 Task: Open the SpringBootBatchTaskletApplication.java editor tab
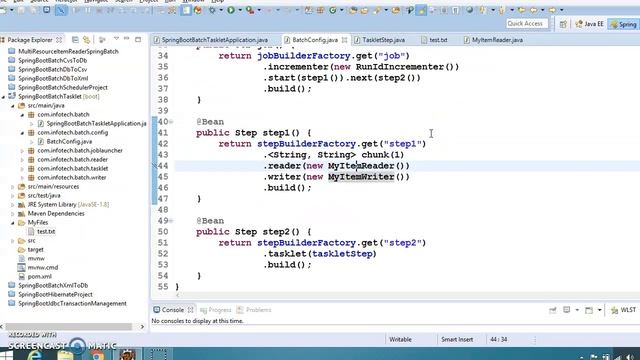211,40
